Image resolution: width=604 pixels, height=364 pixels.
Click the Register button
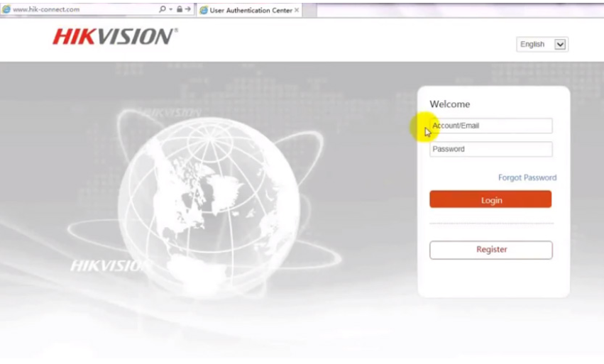[490, 250]
